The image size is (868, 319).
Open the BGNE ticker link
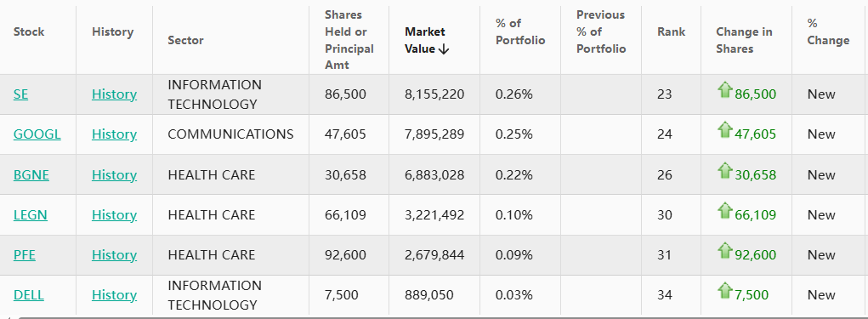coord(31,175)
